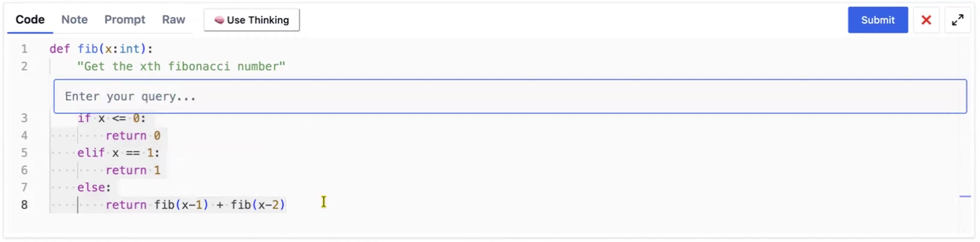Toggle the Use Thinking button
Image resolution: width=980 pixels, height=242 pixels.
pyautogui.click(x=251, y=20)
